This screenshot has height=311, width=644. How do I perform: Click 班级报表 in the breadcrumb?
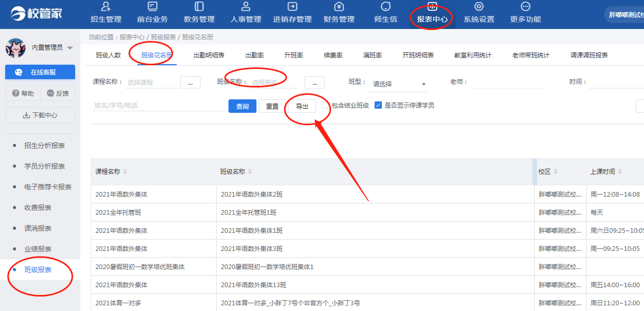click(x=163, y=37)
